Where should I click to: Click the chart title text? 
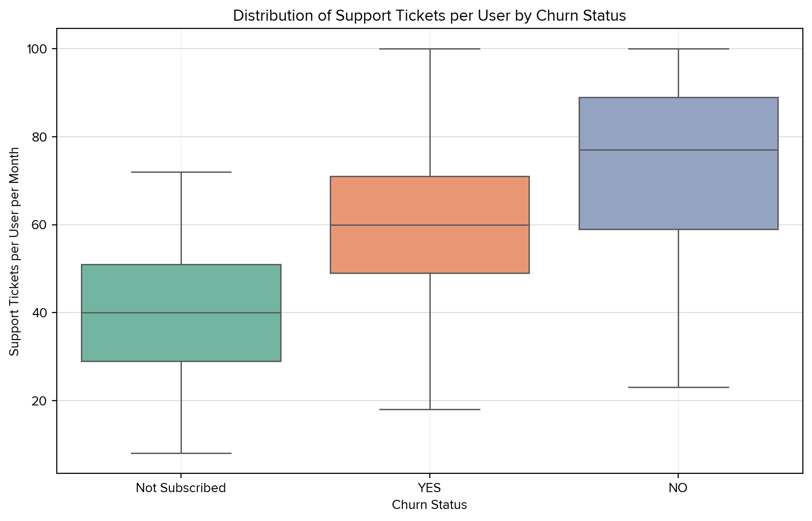coord(429,16)
